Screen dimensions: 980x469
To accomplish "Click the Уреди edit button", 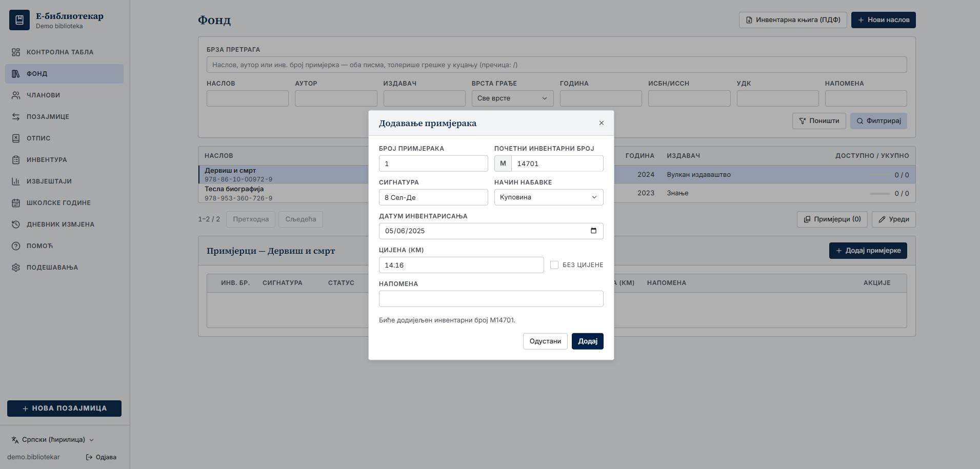I will coord(893,219).
